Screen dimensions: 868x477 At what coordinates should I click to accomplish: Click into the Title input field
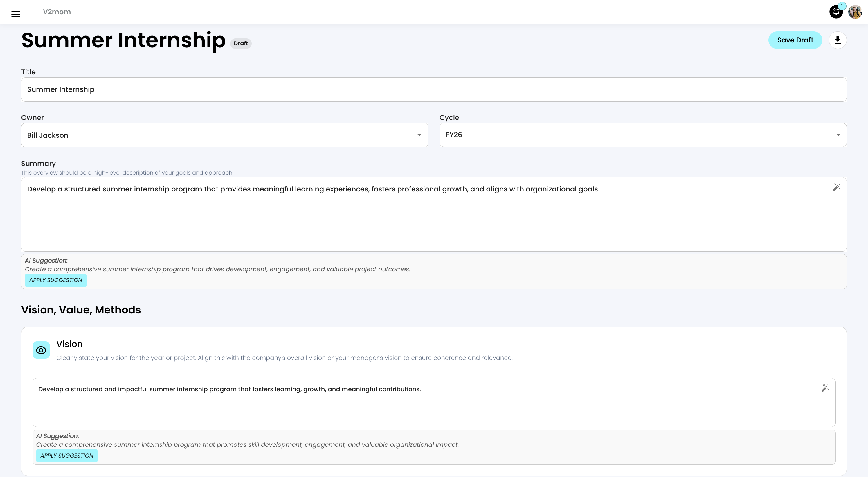(434, 89)
